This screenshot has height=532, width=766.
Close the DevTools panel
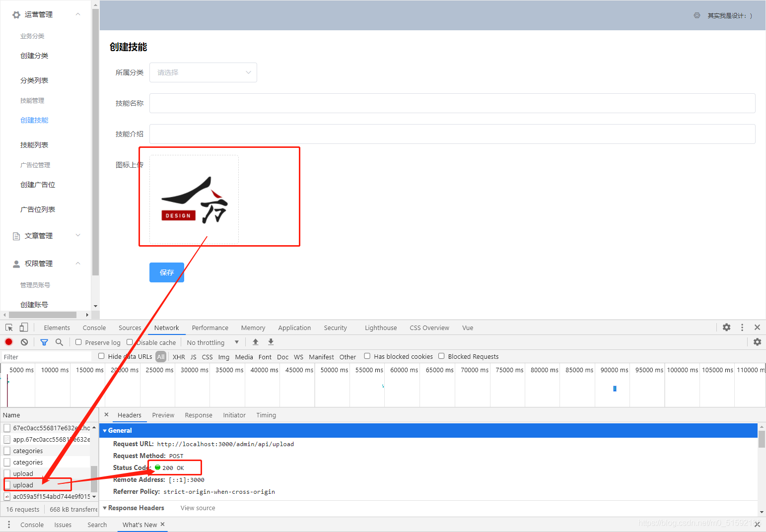757,328
